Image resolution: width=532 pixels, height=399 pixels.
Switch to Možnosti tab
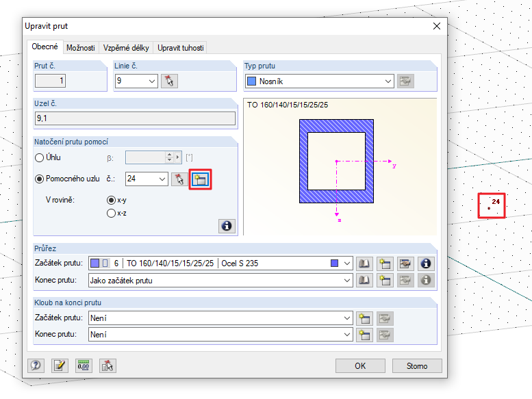(x=80, y=48)
